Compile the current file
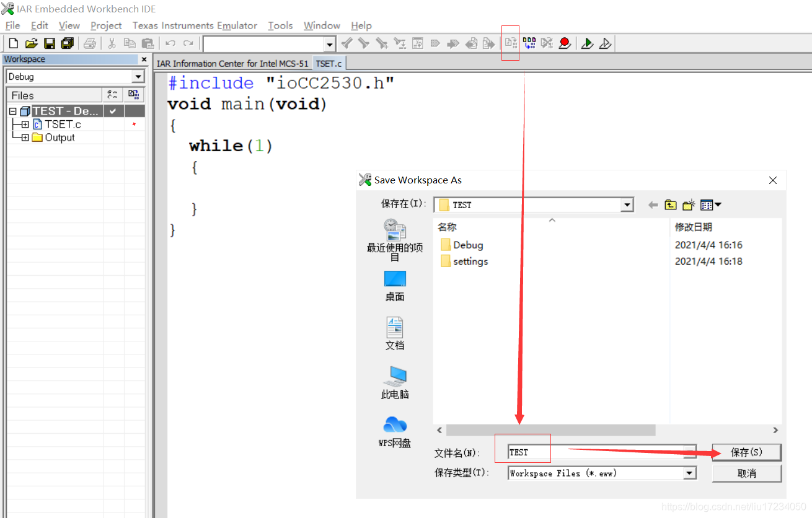Image resolution: width=812 pixels, height=518 pixels. [511, 43]
